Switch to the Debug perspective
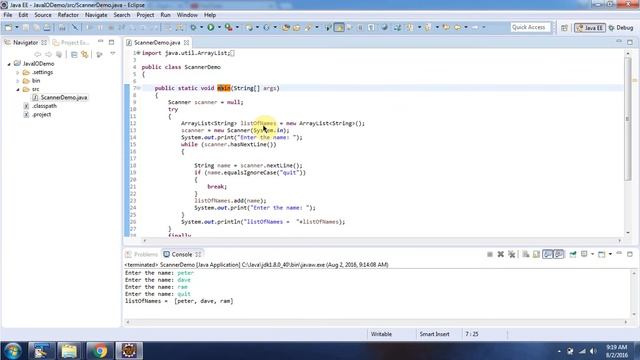The image size is (640, 360). pyautogui.click(x=621, y=28)
